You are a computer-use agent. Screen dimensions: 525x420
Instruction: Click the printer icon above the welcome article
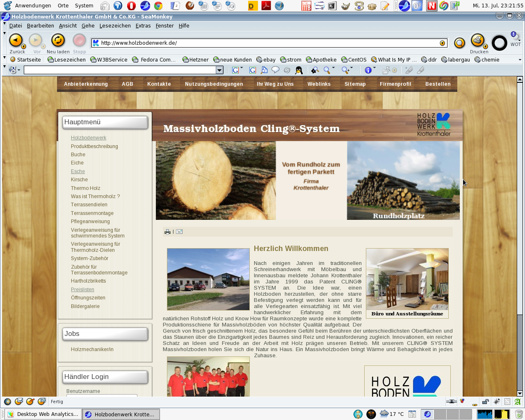pyautogui.click(x=167, y=232)
